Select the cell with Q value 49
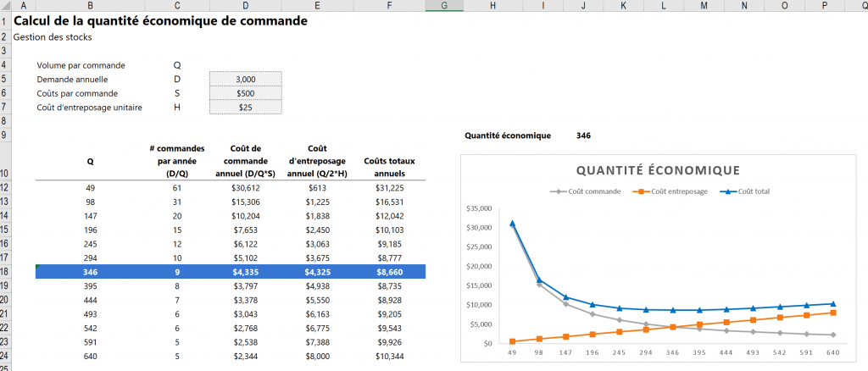The width and height of the screenshot is (868, 371). coord(90,188)
